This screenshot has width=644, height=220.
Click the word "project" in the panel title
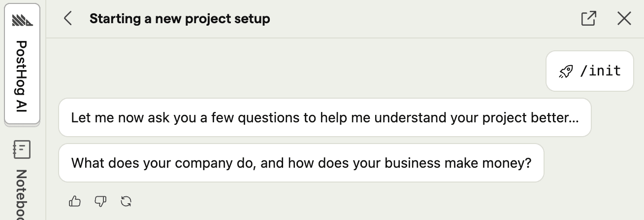pyautogui.click(x=209, y=19)
